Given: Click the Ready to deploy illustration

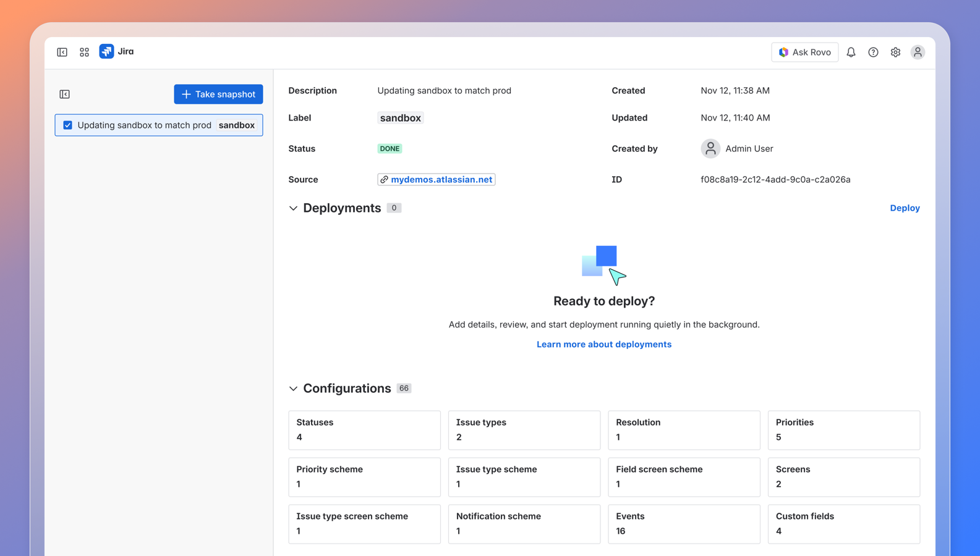Looking at the screenshot, I should (x=604, y=265).
